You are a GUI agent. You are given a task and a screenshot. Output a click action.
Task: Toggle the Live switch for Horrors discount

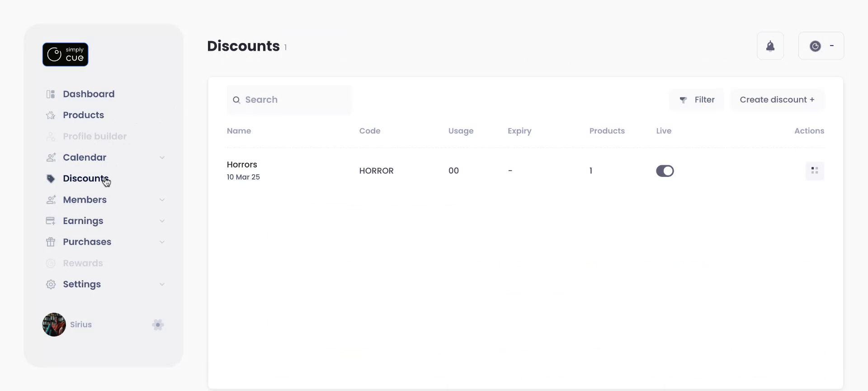665,171
